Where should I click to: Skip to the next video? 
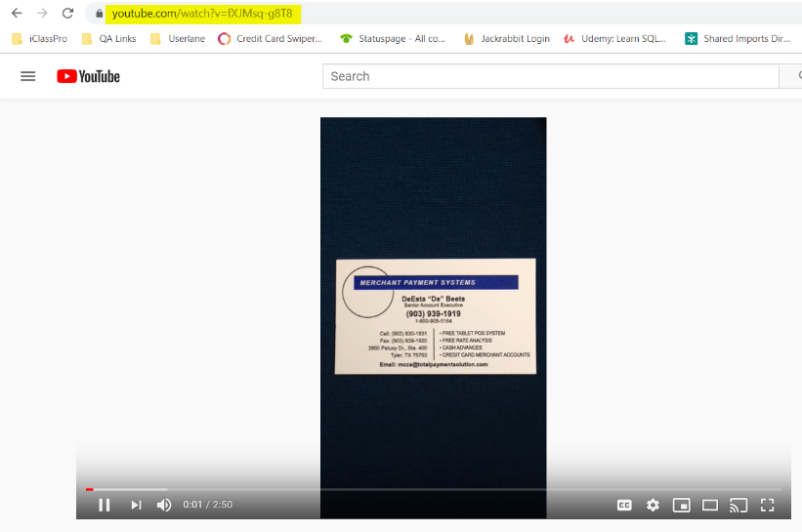click(136, 505)
